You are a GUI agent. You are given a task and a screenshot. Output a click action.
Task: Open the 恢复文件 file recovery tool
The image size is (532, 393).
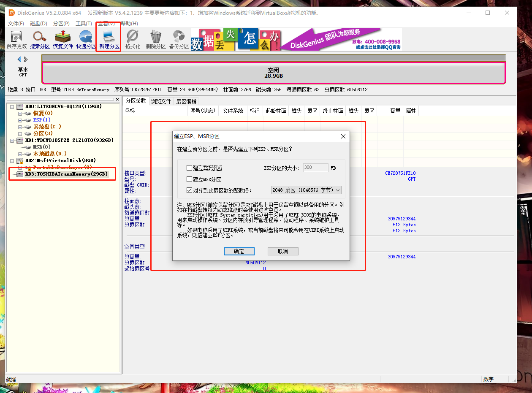tap(63, 40)
